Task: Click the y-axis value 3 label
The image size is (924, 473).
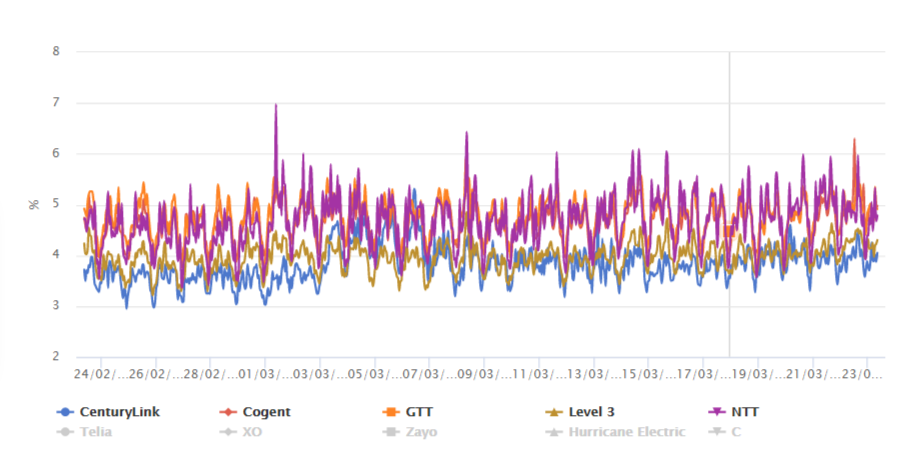Action: 56,306
